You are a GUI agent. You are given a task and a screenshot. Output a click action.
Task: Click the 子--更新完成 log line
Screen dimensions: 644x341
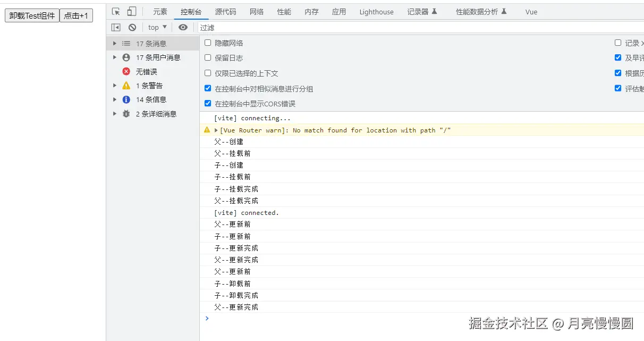pyautogui.click(x=422, y=248)
